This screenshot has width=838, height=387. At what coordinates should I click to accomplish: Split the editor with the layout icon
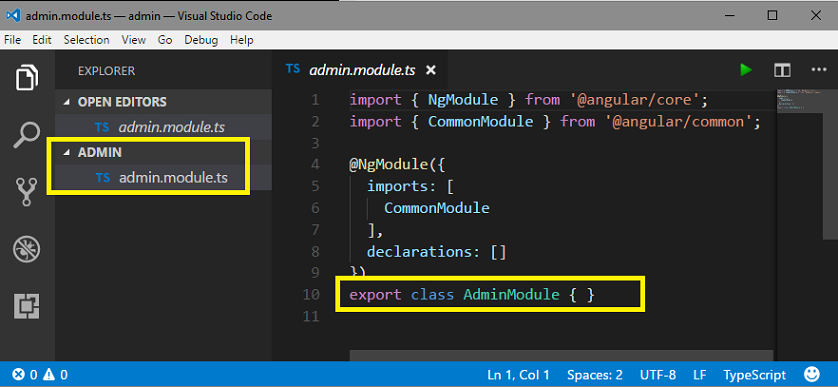(782, 70)
